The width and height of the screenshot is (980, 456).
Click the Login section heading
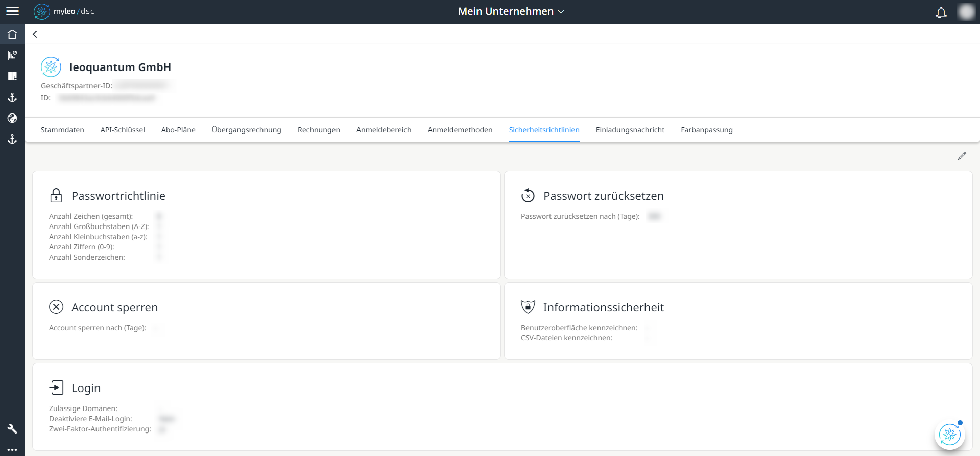tap(86, 388)
